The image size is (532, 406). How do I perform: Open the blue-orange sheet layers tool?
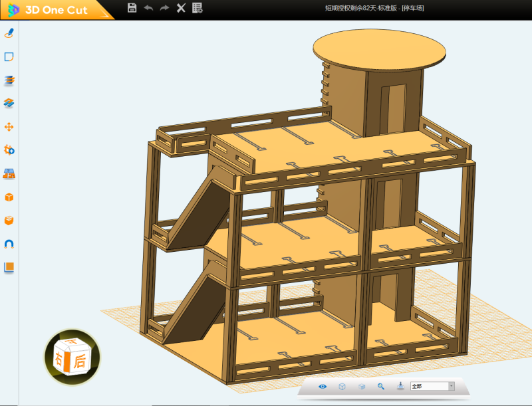point(9,103)
